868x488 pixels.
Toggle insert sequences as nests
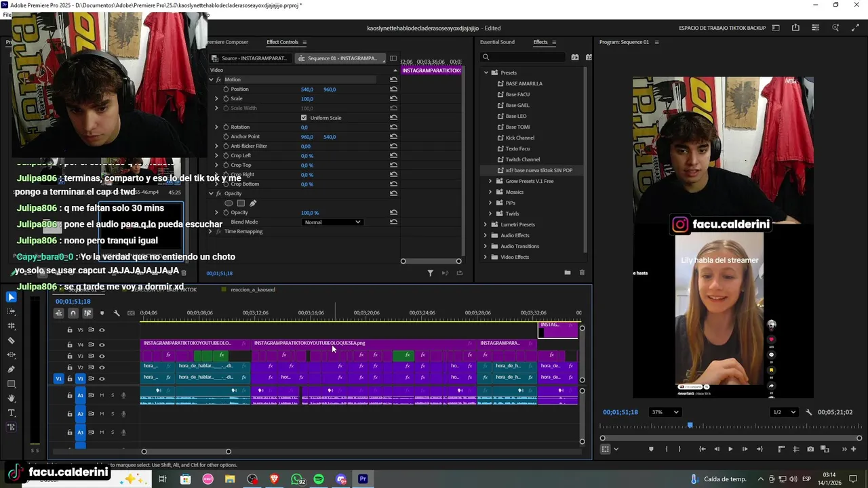pyautogui.click(x=58, y=313)
